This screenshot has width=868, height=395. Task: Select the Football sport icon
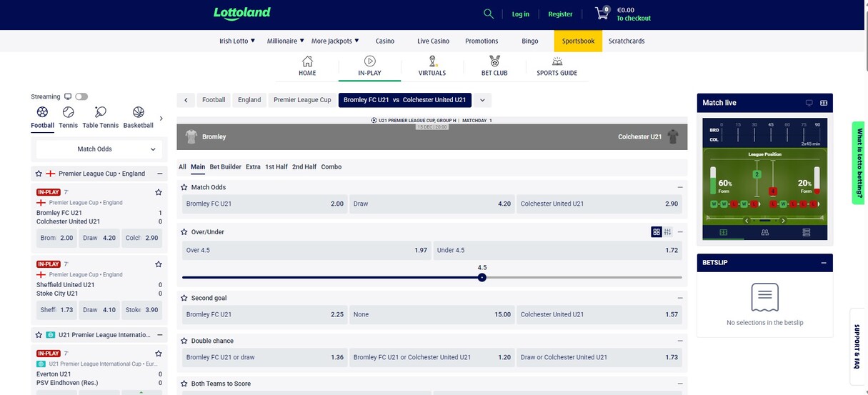point(42,112)
